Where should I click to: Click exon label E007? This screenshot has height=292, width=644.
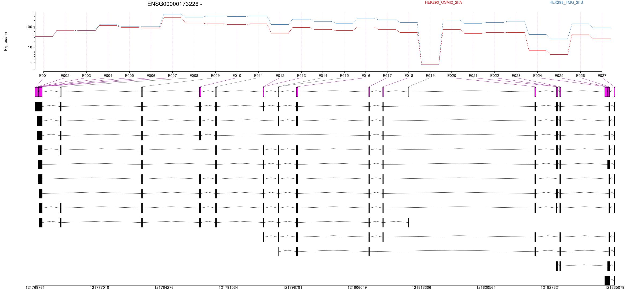point(172,76)
